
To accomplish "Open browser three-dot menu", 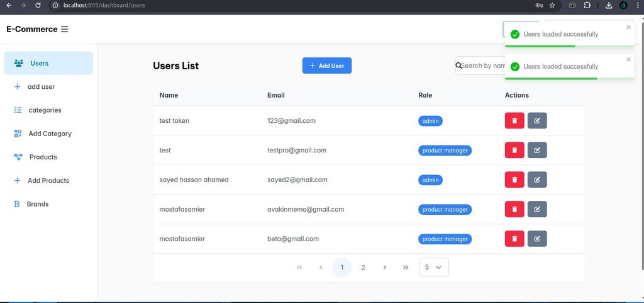I will tap(636, 5).
